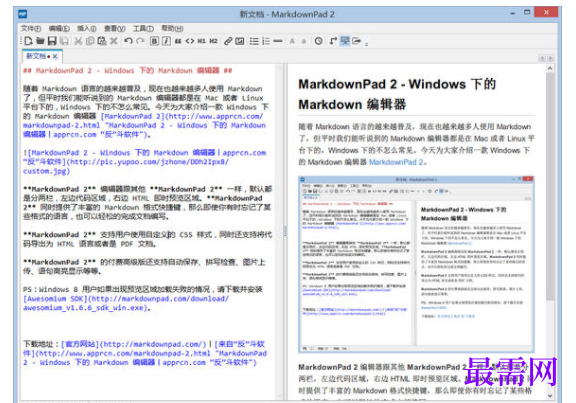Click the layout-switch arrow icon beside the clock
The image size is (576, 403).
pos(333,41)
